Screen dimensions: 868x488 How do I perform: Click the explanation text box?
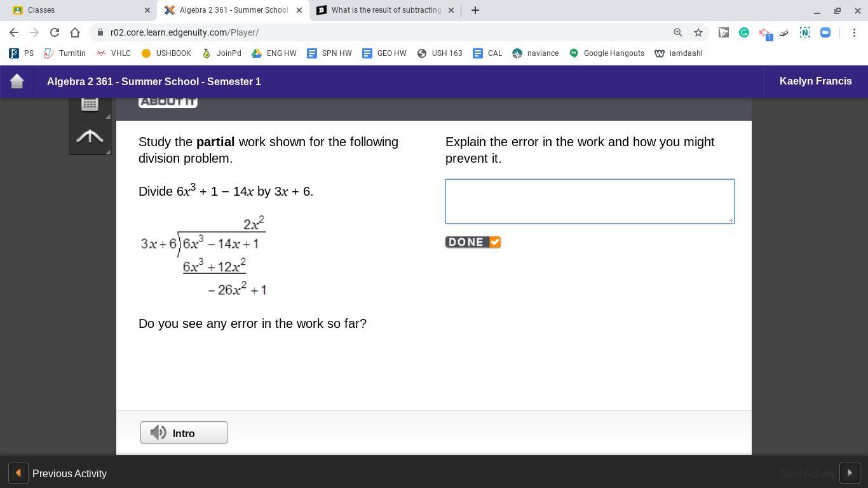(x=590, y=201)
